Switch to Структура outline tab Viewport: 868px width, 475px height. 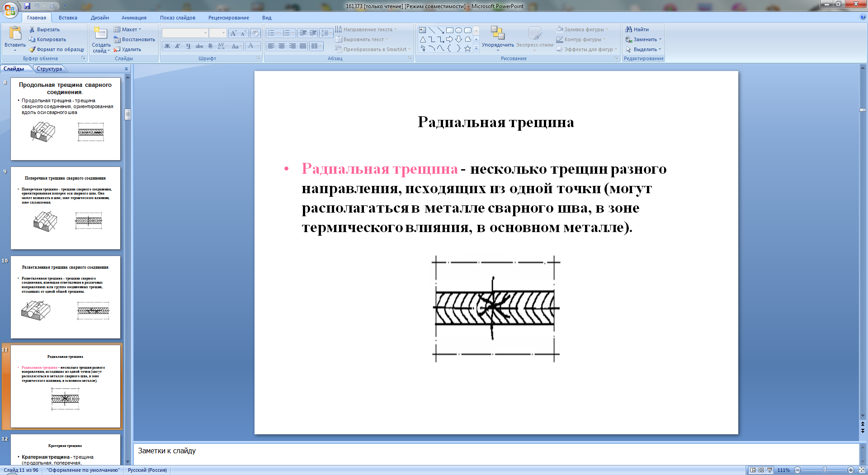click(x=49, y=69)
